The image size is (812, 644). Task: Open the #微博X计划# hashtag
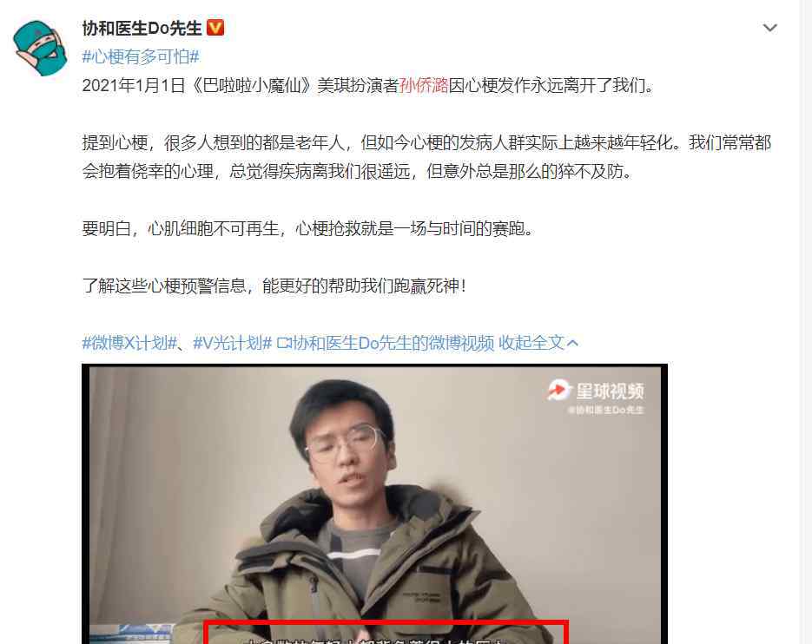coord(129,343)
